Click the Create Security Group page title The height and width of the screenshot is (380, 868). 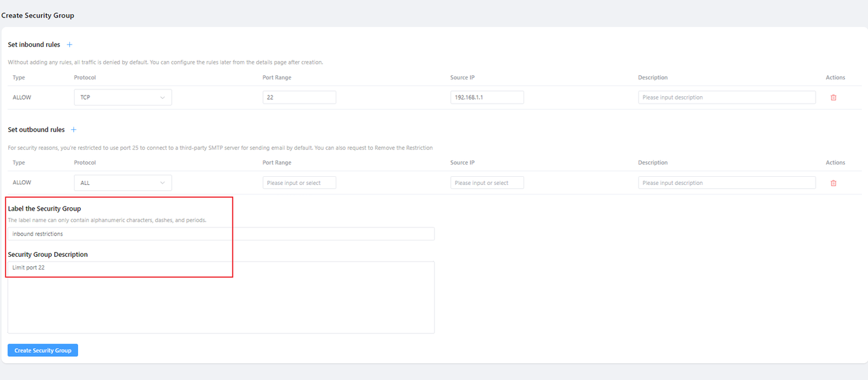[x=38, y=15]
